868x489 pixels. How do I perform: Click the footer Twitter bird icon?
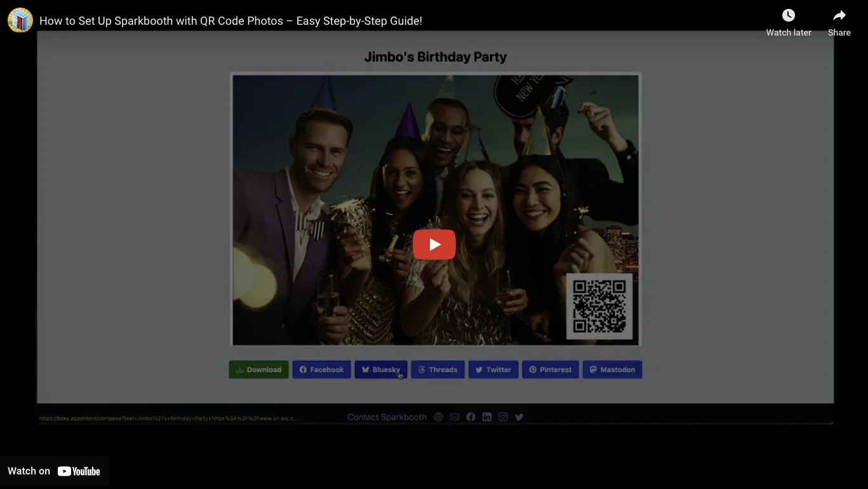click(519, 417)
